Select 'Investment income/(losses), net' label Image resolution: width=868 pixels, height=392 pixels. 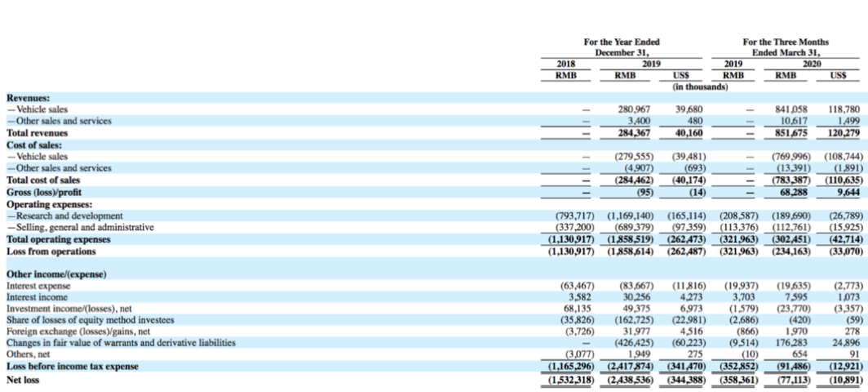tap(69, 309)
